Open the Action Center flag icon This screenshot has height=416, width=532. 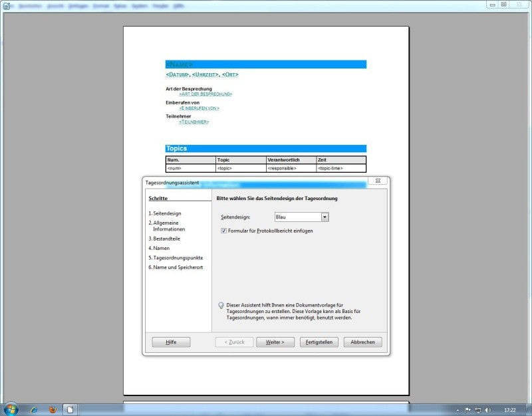[467, 410]
